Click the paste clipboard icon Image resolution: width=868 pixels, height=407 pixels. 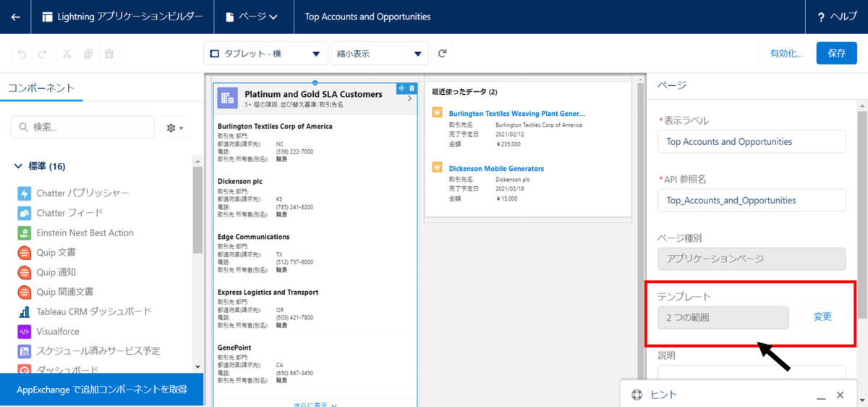click(x=109, y=54)
